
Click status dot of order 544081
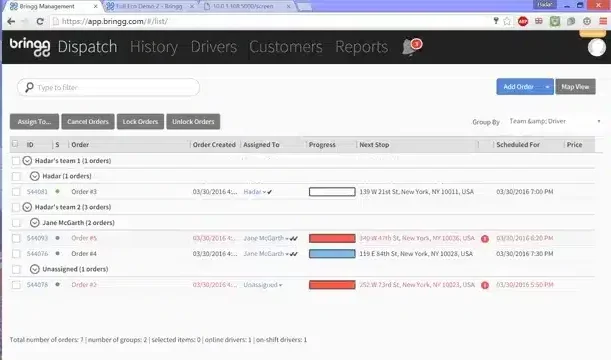pyautogui.click(x=58, y=191)
